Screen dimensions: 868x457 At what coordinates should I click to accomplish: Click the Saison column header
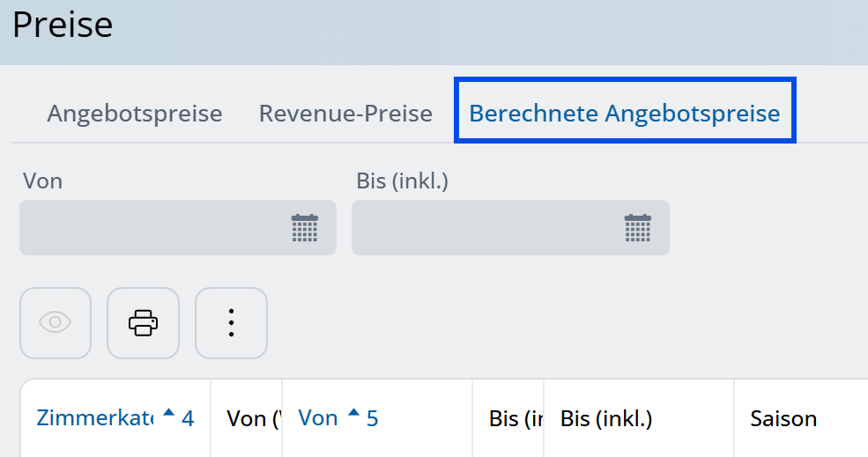point(783,419)
